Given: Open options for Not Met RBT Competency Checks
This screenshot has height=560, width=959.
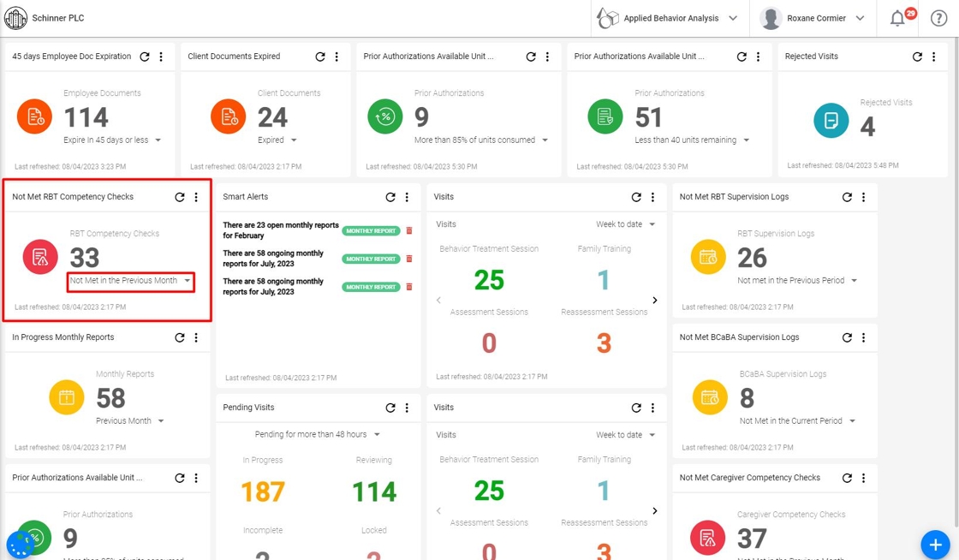Looking at the screenshot, I should point(196,198).
